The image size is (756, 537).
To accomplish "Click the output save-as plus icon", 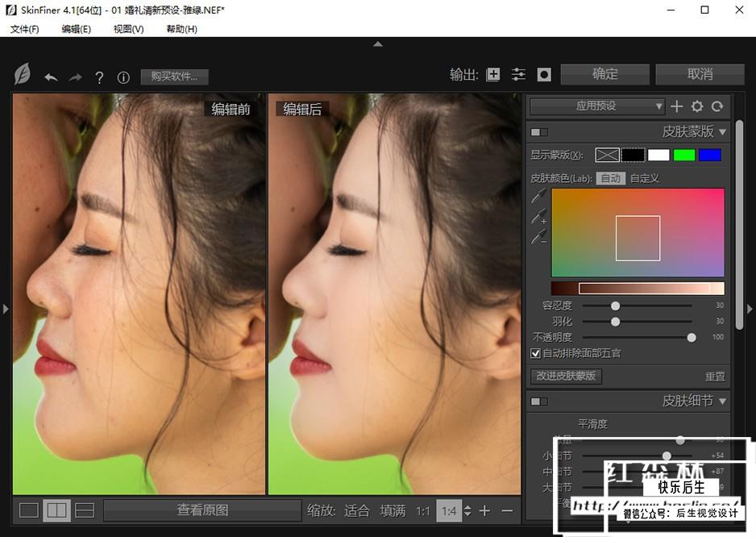I will pyautogui.click(x=493, y=74).
